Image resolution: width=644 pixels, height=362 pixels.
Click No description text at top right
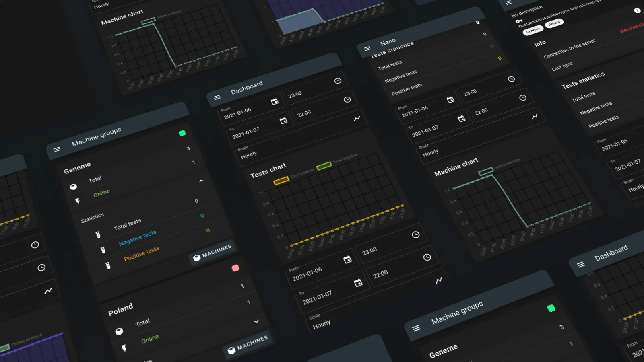[527, 11]
